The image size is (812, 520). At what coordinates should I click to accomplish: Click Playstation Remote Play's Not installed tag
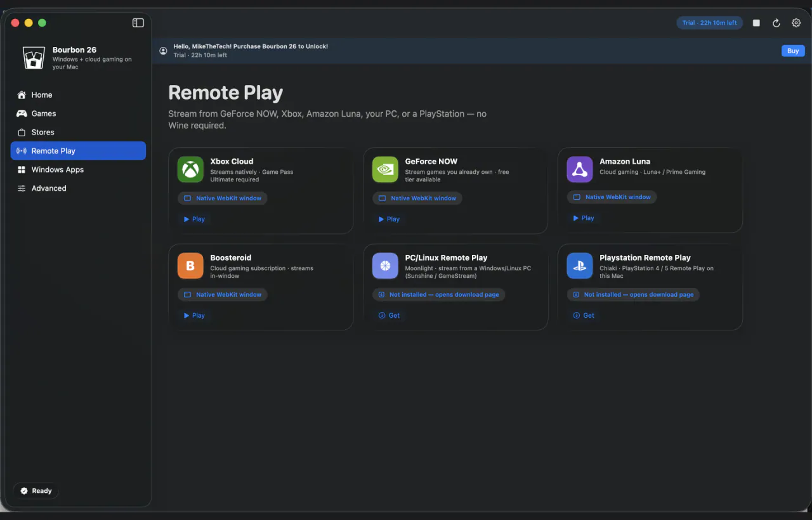[x=633, y=295]
